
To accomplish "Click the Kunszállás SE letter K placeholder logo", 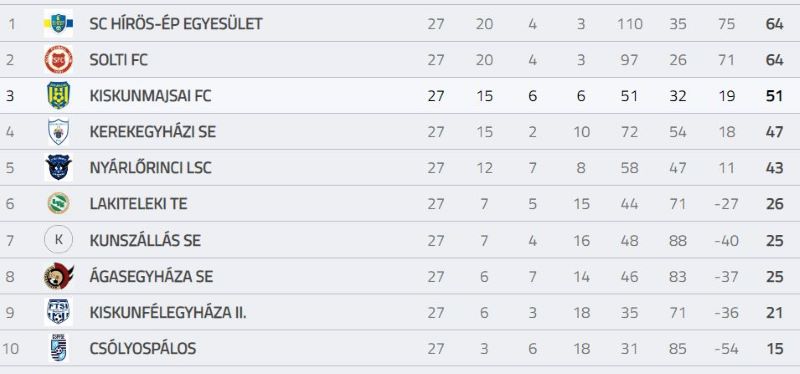I will 59,240.
